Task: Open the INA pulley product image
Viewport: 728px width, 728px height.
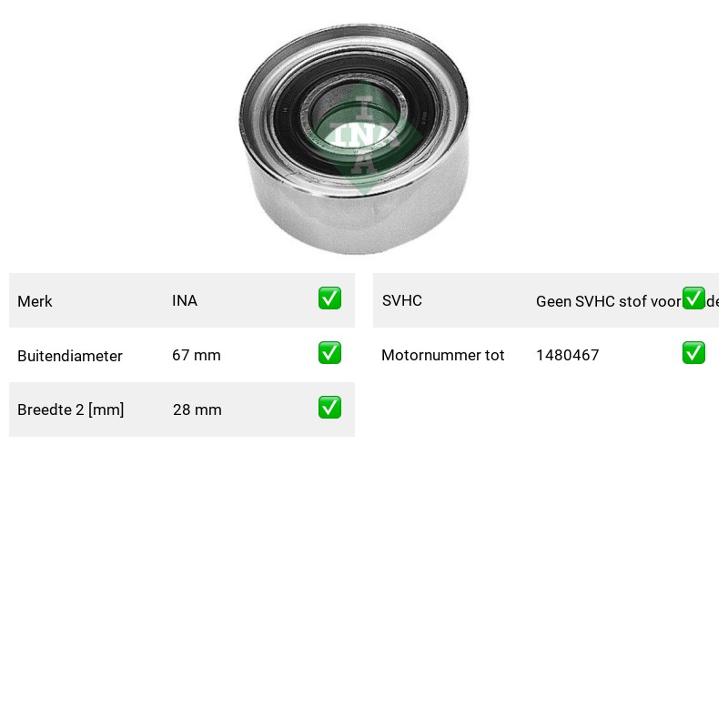Action: coord(354,138)
